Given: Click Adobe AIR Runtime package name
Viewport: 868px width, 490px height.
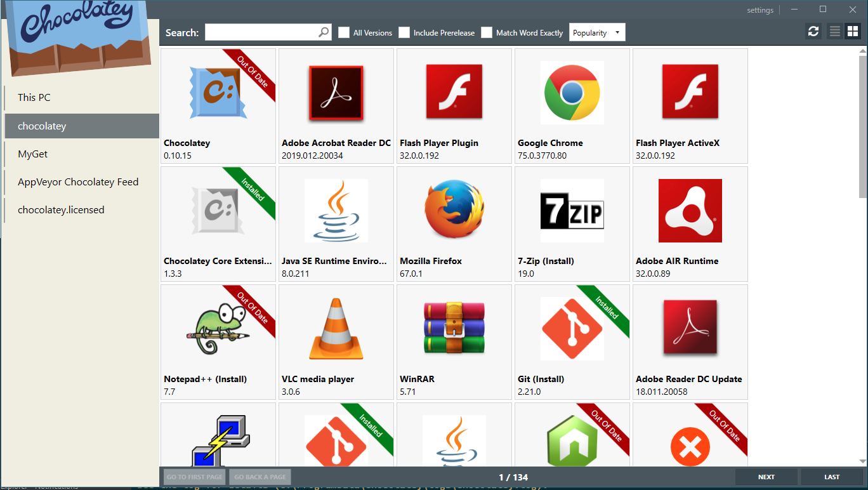Looking at the screenshot, I should pyautogui.click(x=677, y=261).
